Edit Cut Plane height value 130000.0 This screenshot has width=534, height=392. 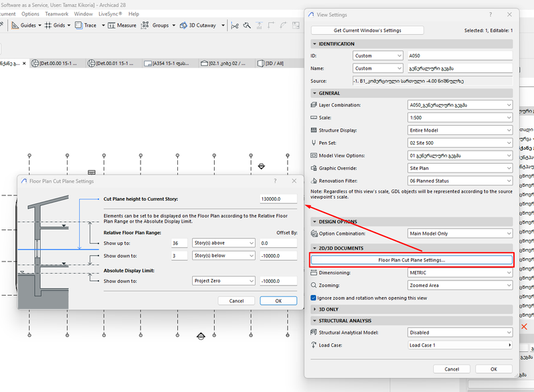[x=278, y=199]
